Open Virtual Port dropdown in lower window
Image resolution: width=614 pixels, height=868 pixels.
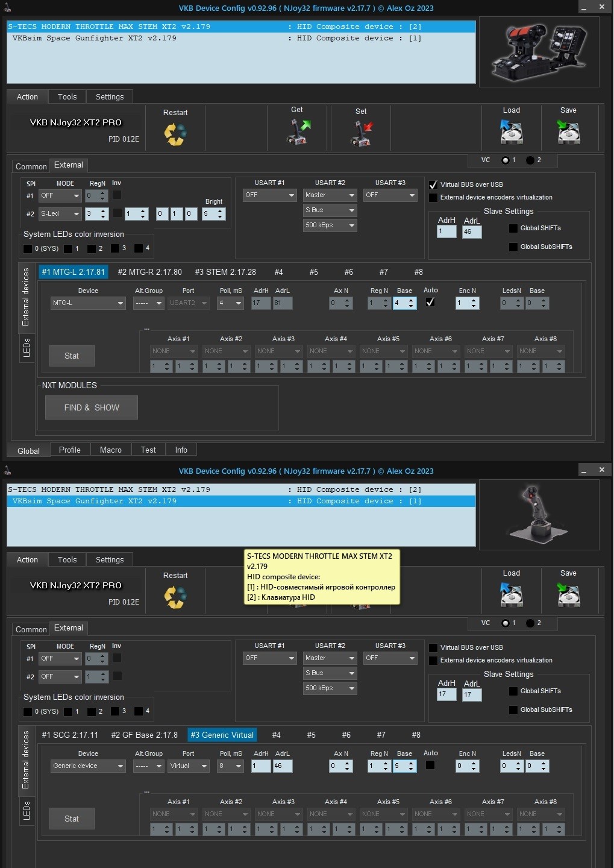[x=189, y=766]
